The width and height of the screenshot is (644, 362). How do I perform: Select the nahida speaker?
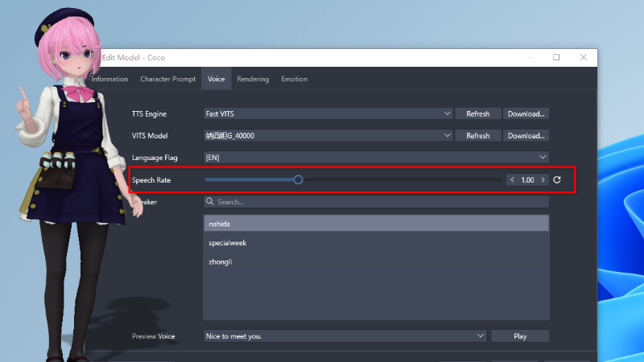[376, 224]
